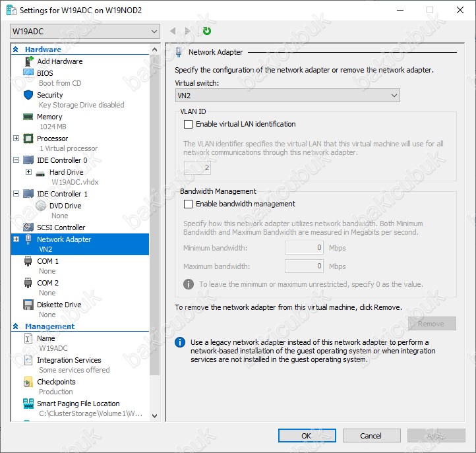Click the OK button
The height and width of the screenshot is (453, 476).
[x=307, y=436]
